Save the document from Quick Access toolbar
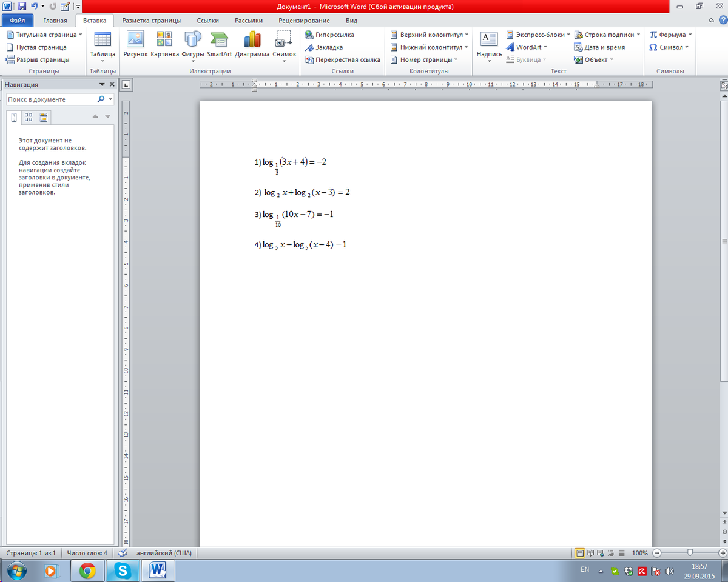The height and width of the screenshot is (582, 728). [x=22, y=7]
